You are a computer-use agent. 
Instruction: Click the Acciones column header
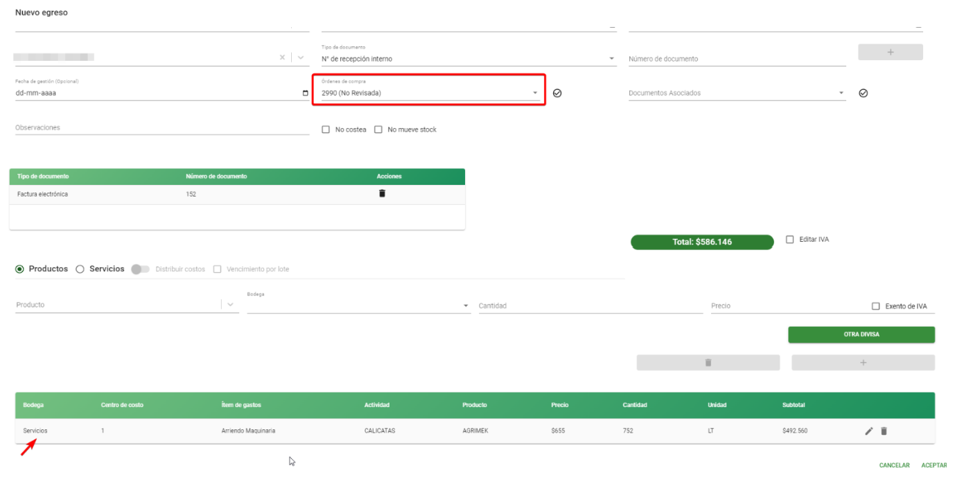389,177
